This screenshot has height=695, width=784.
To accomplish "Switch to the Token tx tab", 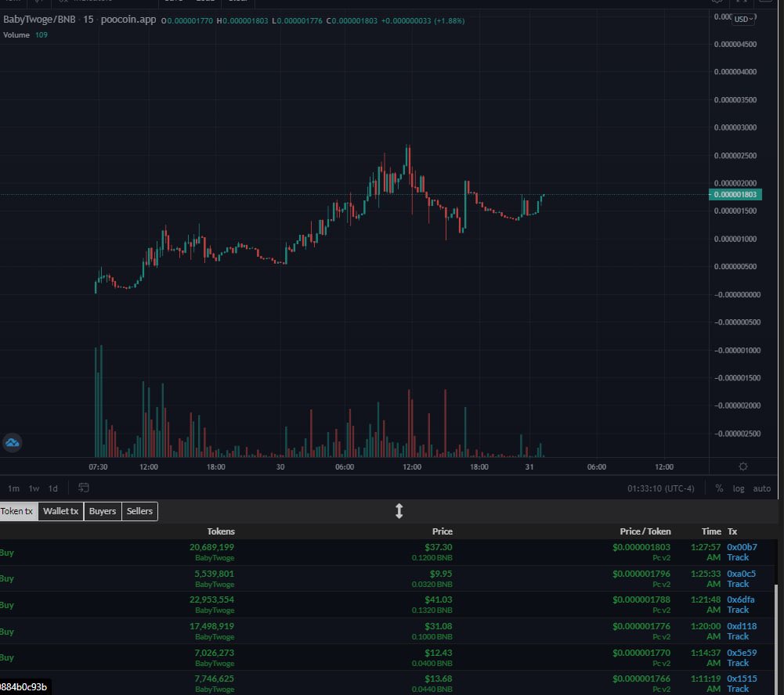I will (x=17, y=511).
